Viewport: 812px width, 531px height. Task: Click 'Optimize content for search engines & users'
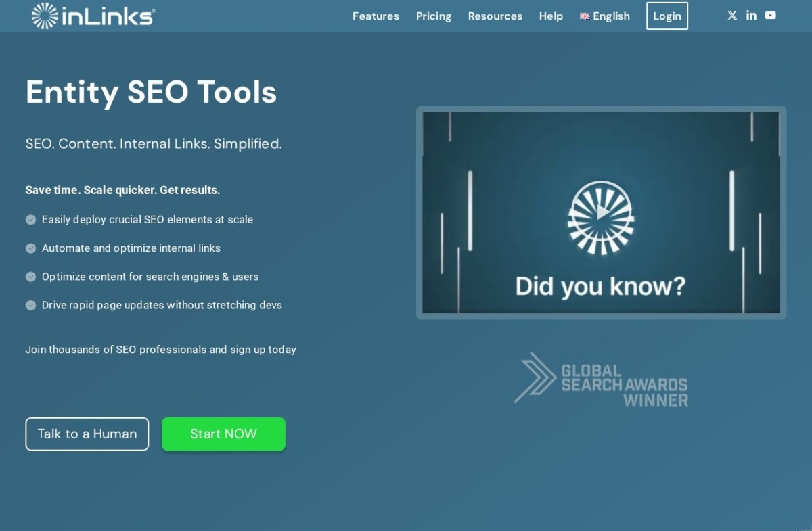[x=150, y=277]
